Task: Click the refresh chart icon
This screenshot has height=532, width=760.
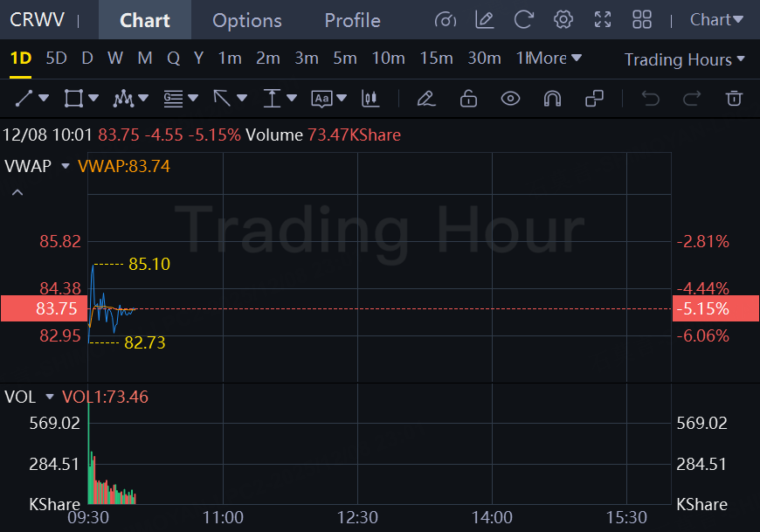Action: [x=524, y=20]
